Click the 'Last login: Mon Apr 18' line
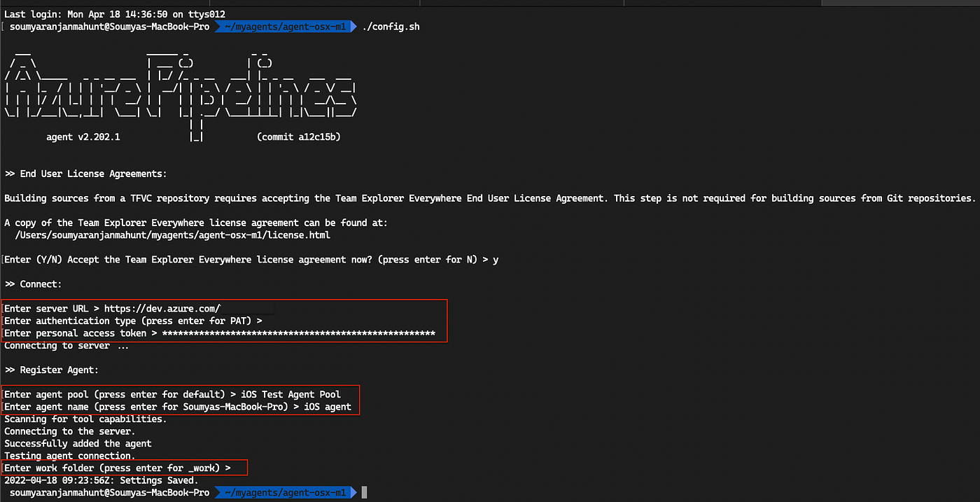The height and width of the screenshot is (502, 980). point(115,14)
